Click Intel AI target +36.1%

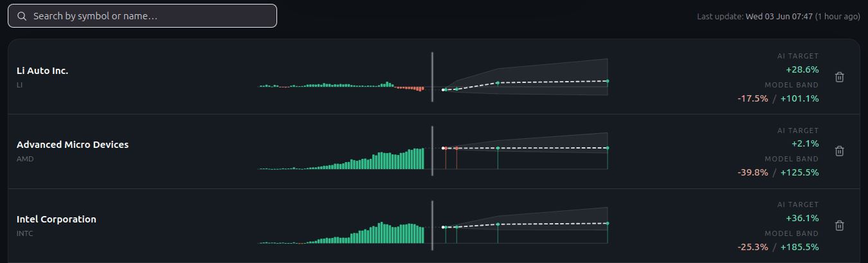(802, 218)
